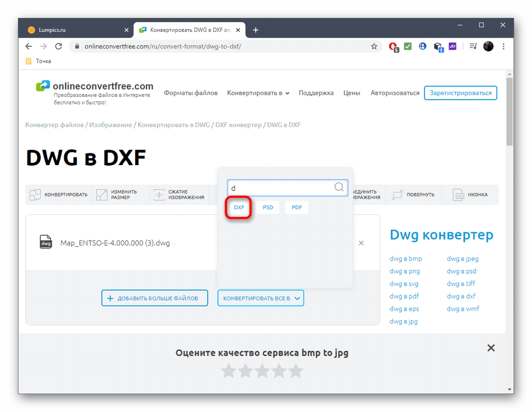Click the address bar URL

(163, 46)
